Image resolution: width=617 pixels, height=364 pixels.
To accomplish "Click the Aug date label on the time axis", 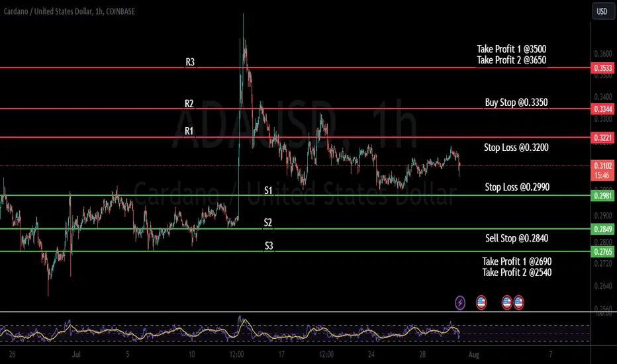I will [474, 355].
